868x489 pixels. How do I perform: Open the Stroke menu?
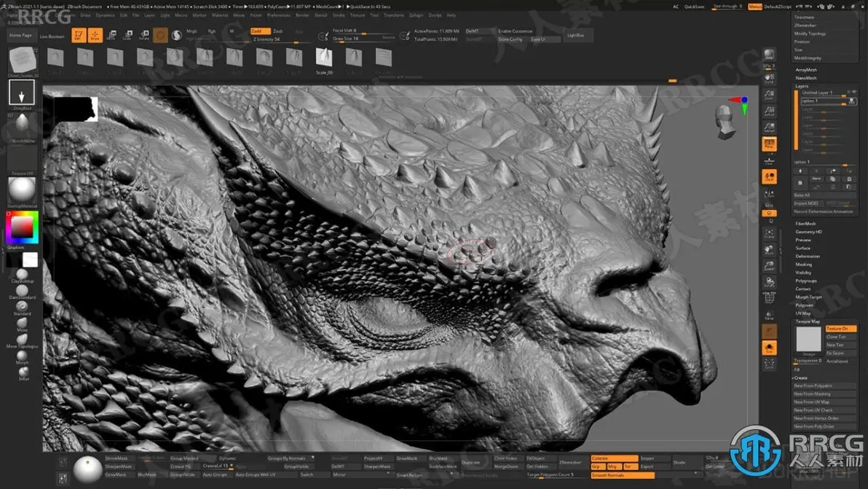point(338,15)
